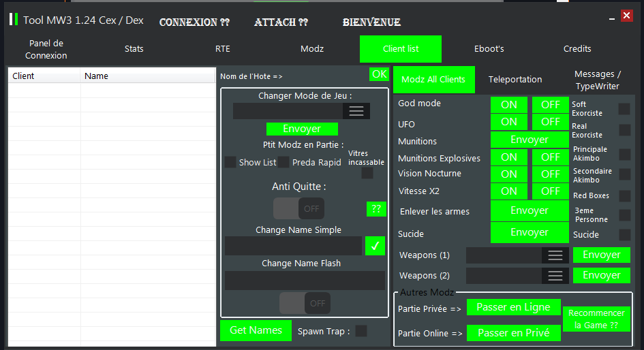This screenshot has width=644, height=350.
Task: Turn God mode OFF
Action: click(x=551, y=105)
